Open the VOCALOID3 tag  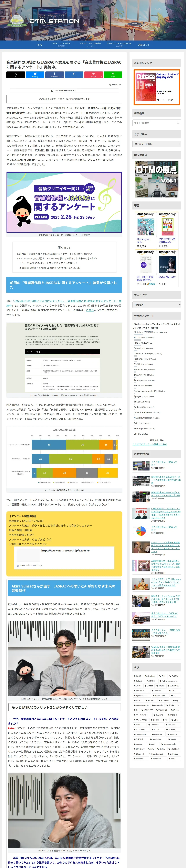click(x=174, y=686)
